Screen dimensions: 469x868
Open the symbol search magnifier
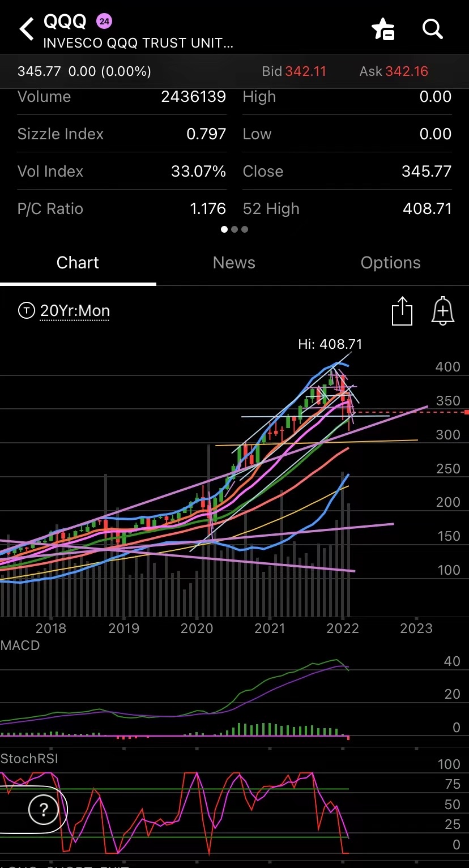tap(433, 28)
